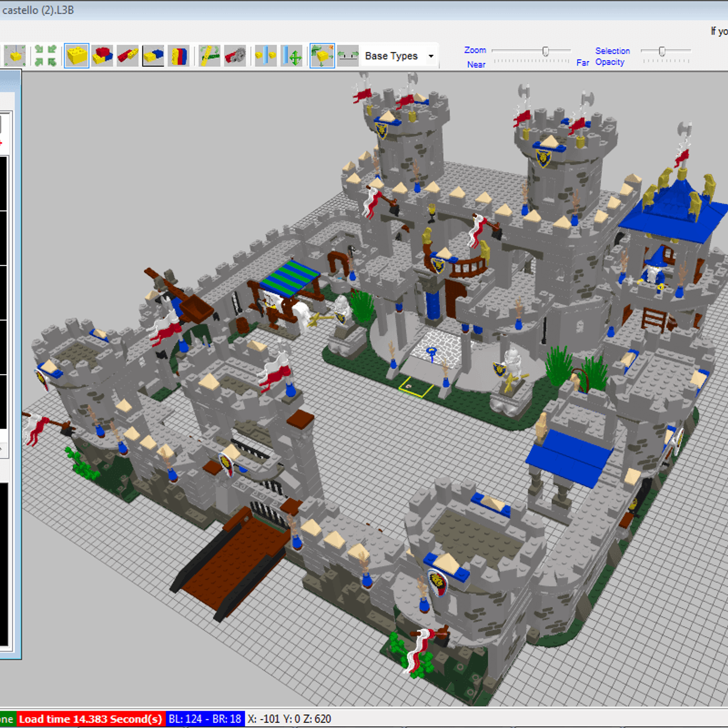Click the yellow and green technic beams icon
The width and height of the screenshot is (728, 728).
click(x=210, y=56)
